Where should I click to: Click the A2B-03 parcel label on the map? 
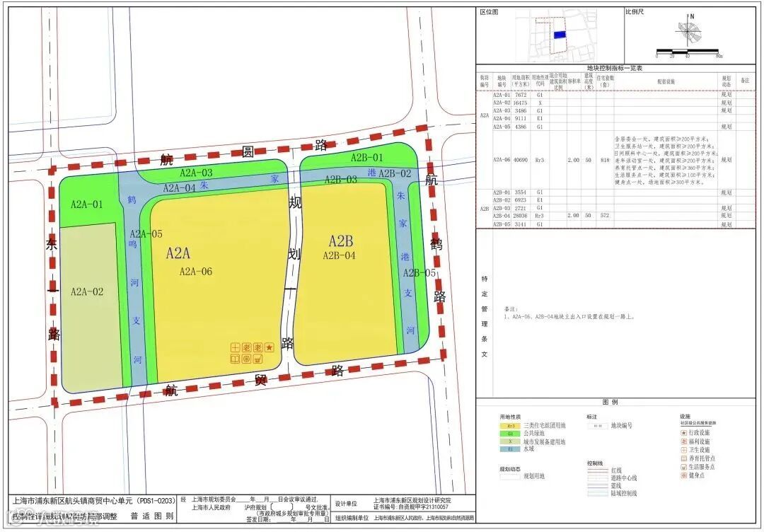point(340,180)
